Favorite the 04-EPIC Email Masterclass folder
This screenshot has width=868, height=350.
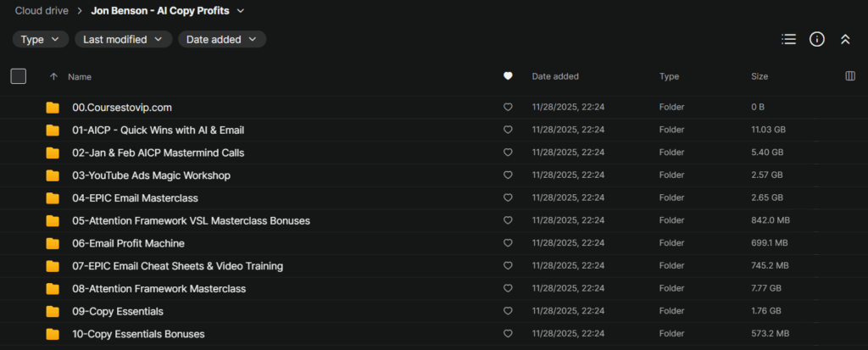pyautogui.click(x=508, y=198)
